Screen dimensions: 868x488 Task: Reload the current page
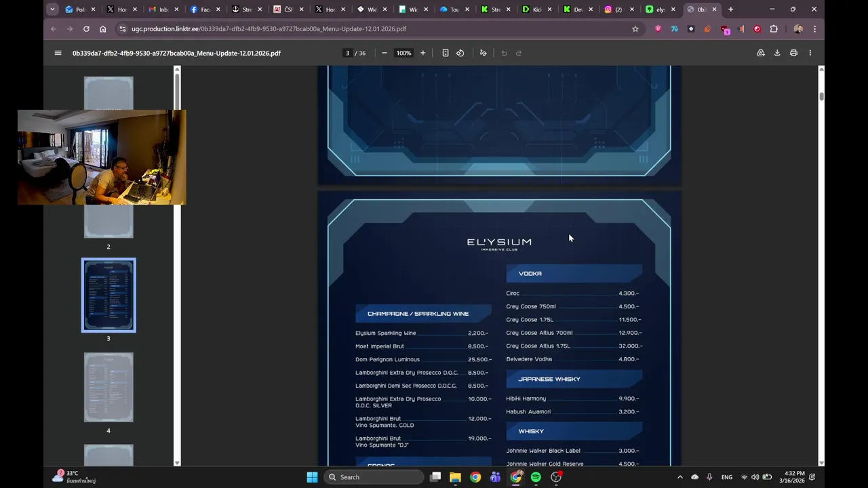tap(86, 29)
